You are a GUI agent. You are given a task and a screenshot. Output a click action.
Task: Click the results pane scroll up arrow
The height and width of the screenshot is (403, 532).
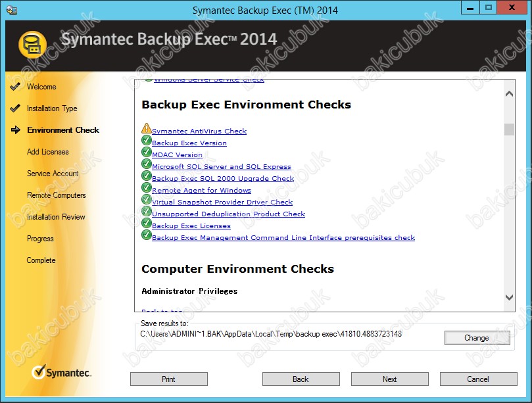pos(509,94)
